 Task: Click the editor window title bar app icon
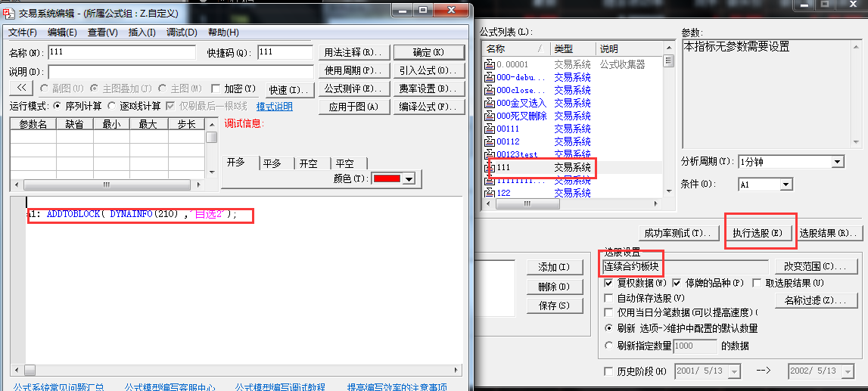point(9,14)
